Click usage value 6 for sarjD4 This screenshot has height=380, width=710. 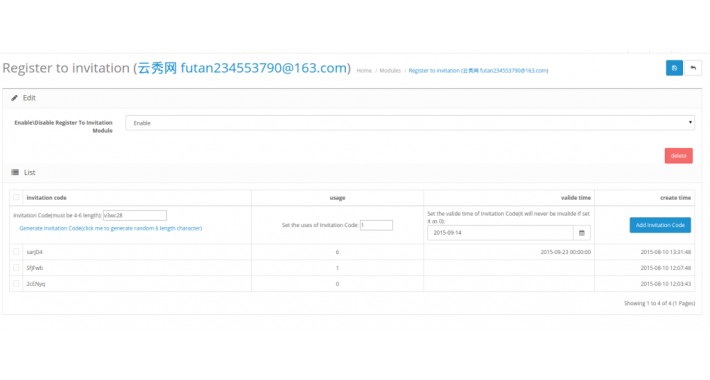pyautogui.click(x=337, y=252)
